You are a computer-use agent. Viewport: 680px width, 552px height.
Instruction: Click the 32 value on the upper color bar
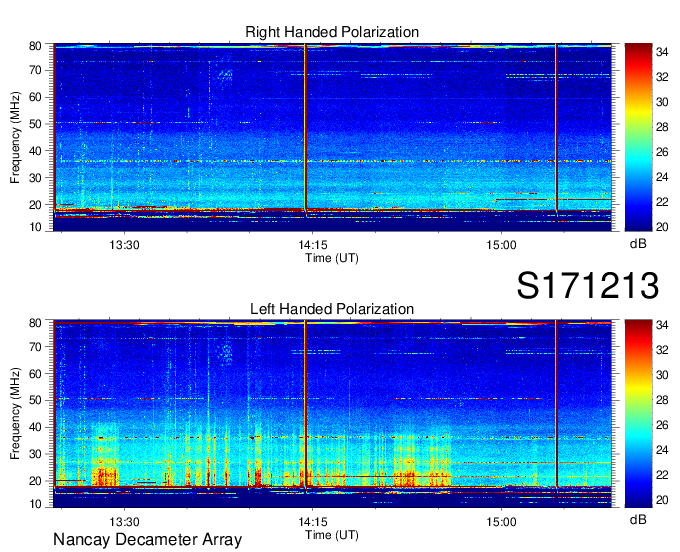click(x=662, y=77)
